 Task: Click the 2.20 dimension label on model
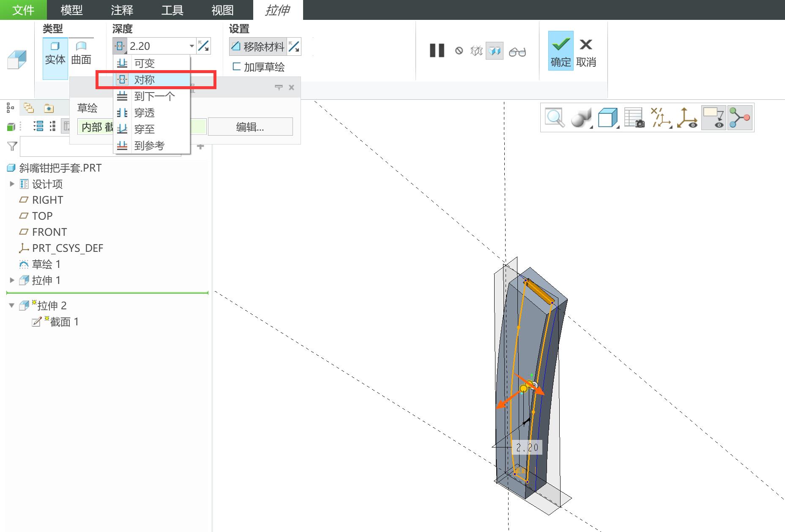(x=527, y=447)
